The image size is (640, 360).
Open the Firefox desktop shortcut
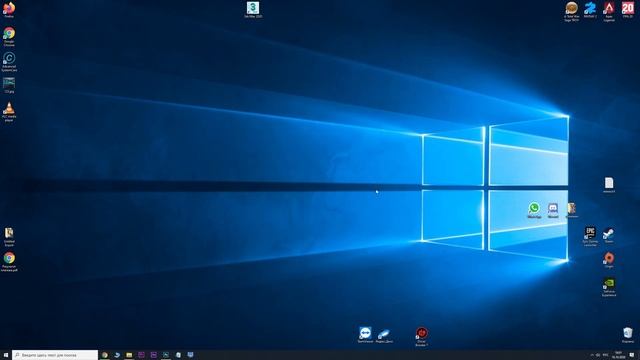(x=9, y=10)
